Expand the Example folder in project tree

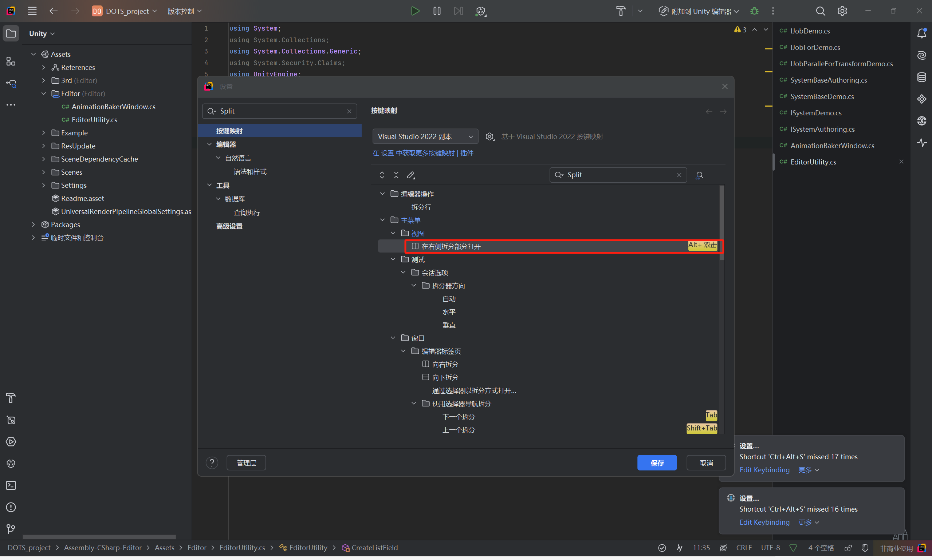[x=43, y=133]
